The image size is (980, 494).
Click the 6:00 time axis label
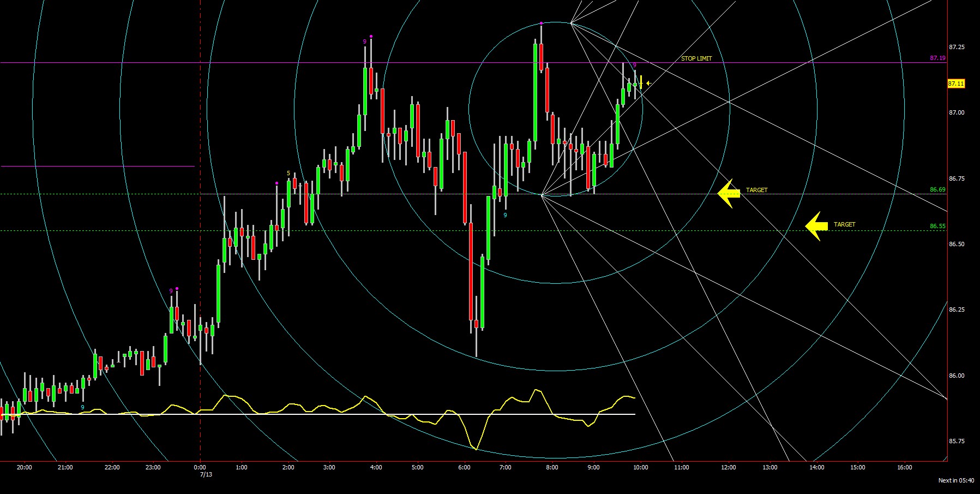click(464, 467)
